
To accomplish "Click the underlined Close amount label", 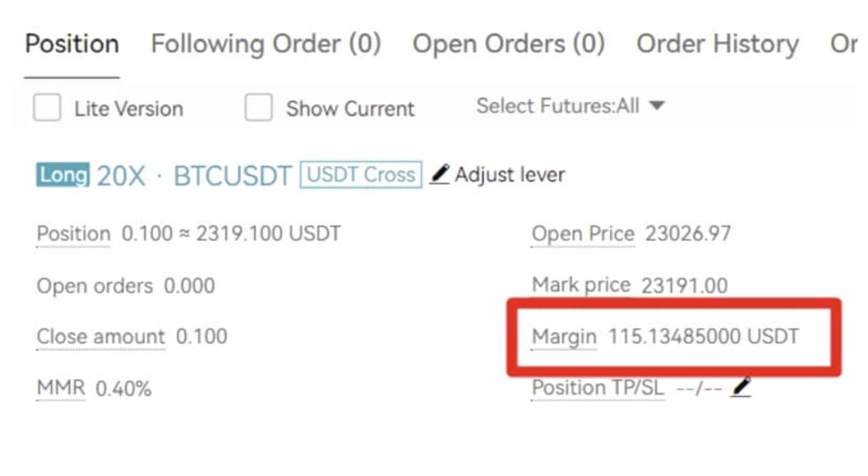I will pos(101,337).
